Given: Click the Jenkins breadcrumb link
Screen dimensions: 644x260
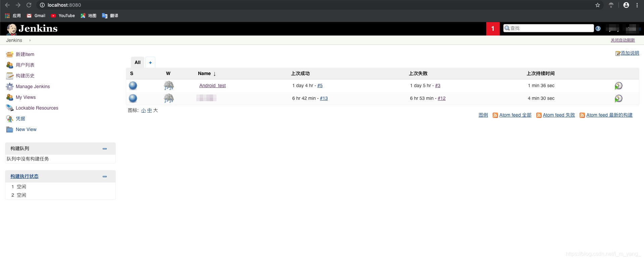Looking at the screenshot, I should [x=14, y=40].
